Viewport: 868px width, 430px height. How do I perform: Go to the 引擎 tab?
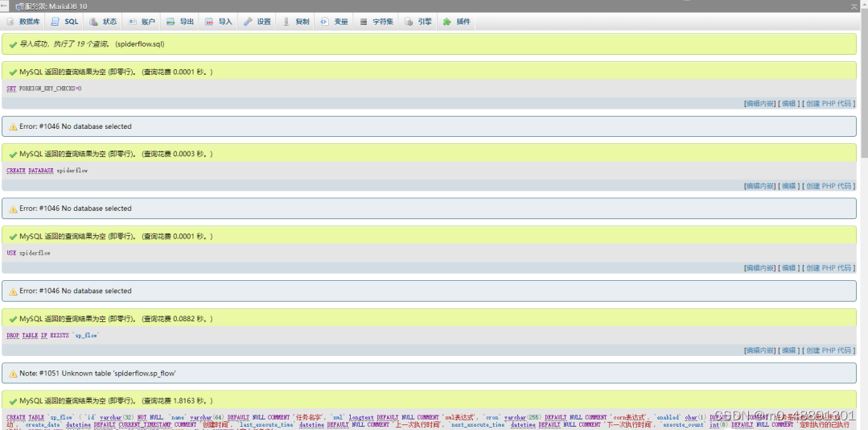click(418, 22)
